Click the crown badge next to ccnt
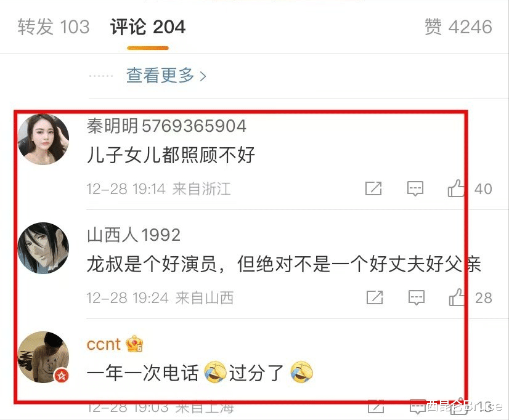This screenshot has height=420, width=509. [134, 344]
